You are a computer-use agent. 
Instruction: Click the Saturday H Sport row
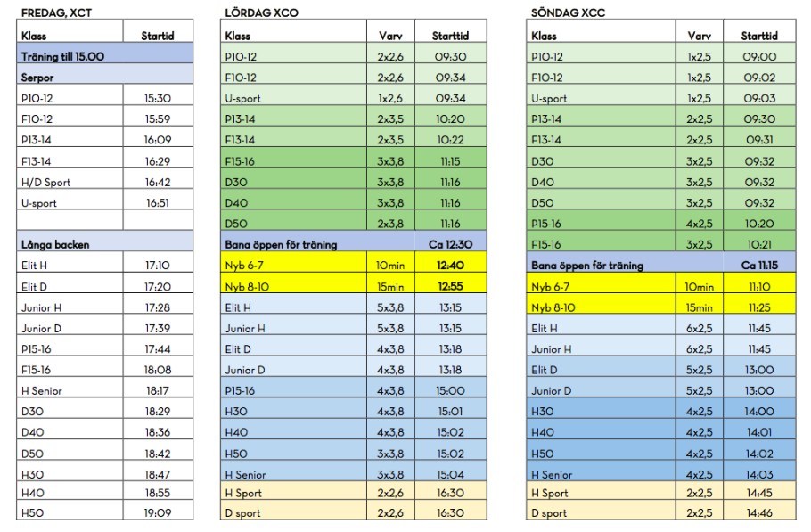pyautogui.click(x=353, y=491)
